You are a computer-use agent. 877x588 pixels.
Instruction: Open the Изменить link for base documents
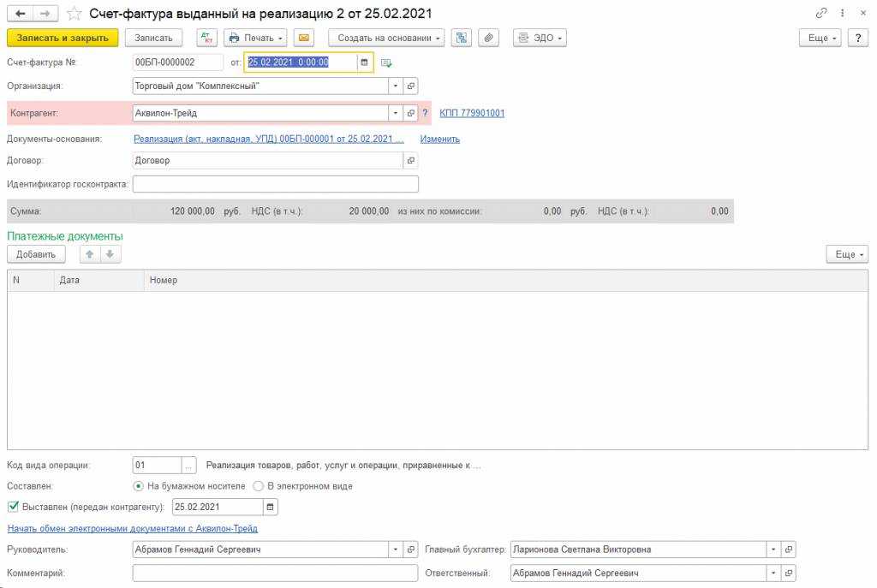click(439, 139)
